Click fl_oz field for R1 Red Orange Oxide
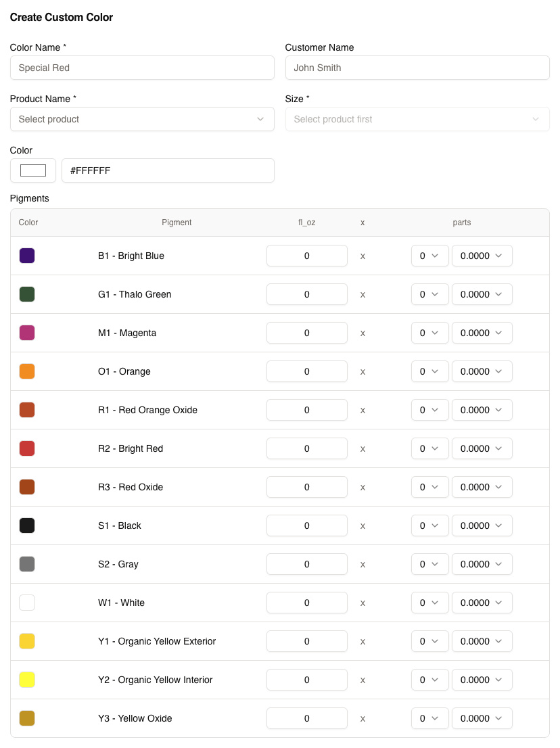 pos(306,410)
